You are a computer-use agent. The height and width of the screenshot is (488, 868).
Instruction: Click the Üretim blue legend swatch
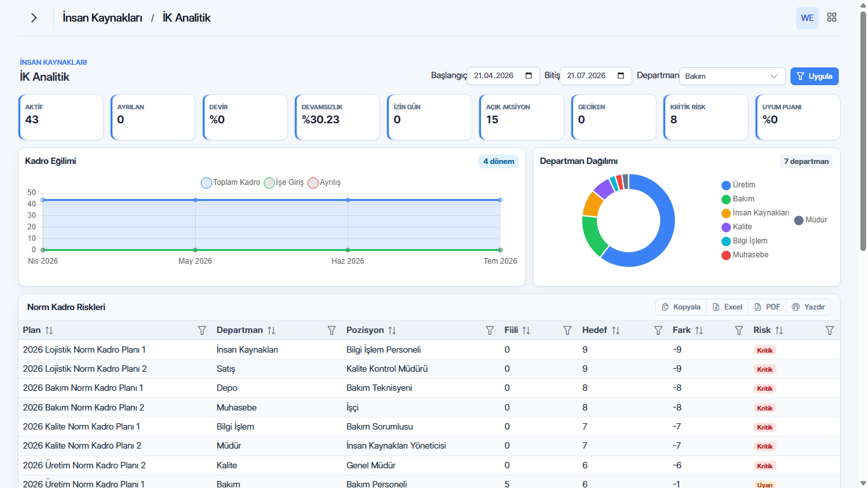[726, 185]
